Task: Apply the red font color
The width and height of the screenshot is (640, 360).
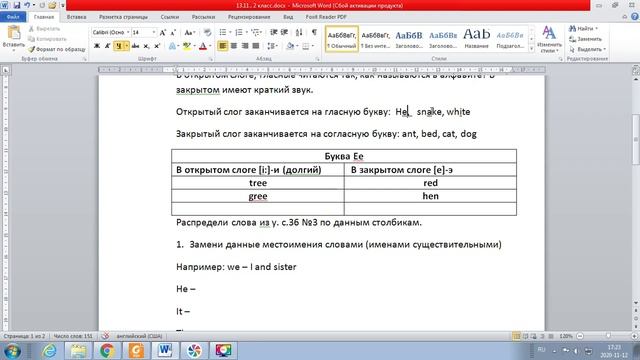Action: click(203, 46)
